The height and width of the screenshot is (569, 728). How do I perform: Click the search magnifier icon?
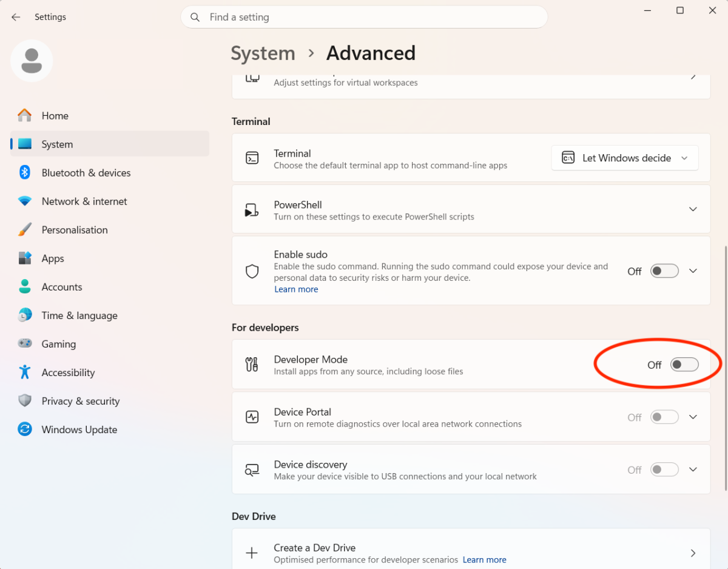(195, 17)
